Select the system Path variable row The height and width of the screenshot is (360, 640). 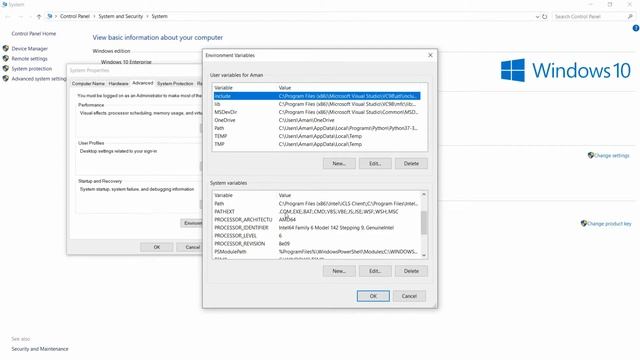317,203
